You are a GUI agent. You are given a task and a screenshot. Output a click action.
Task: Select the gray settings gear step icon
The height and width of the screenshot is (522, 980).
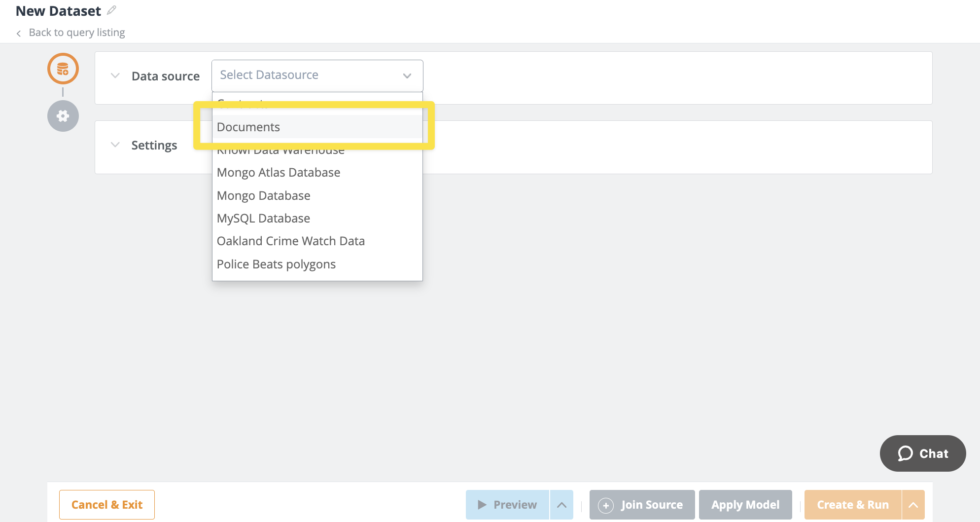click(63, 116)
